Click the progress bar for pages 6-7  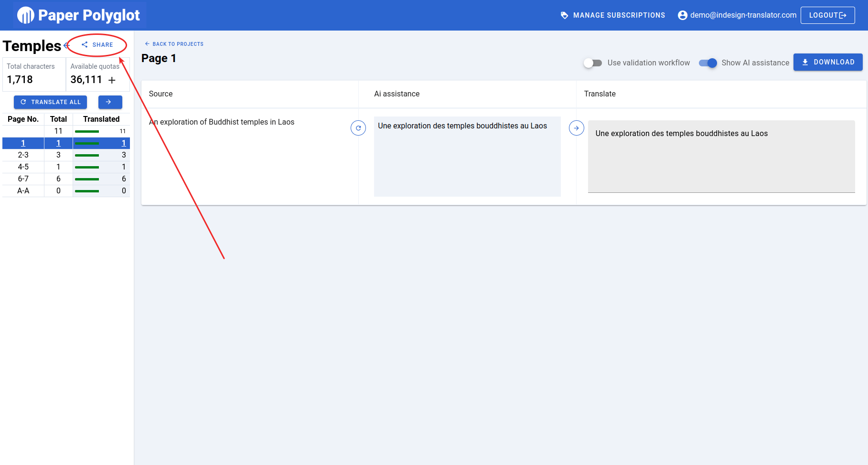point(86,179)
